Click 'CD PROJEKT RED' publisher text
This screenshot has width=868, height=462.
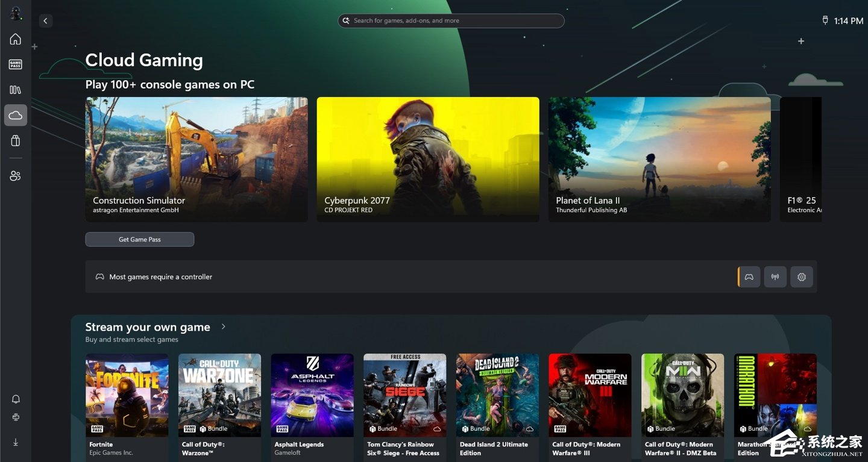pyautogui.click(x=348, y=210)
